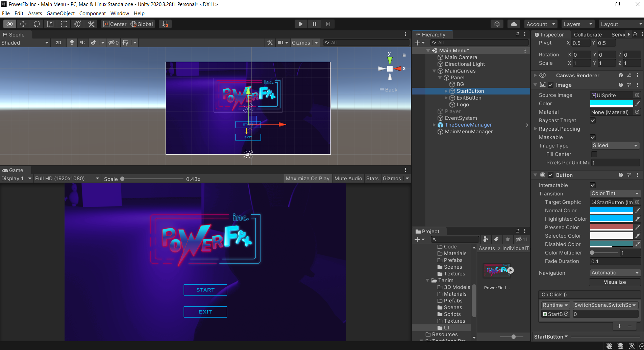Viewport: 644px width, 350px height.
Task: Pick Image color with the eyedropper
Action: point(638,104)
